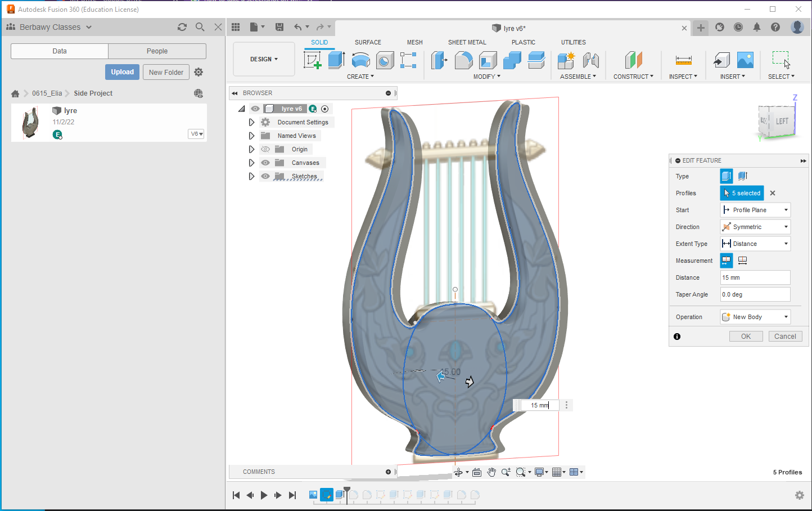Click the Fillet tool icon
The height and width of the screenshot is (511, 812).
[463, 60]
